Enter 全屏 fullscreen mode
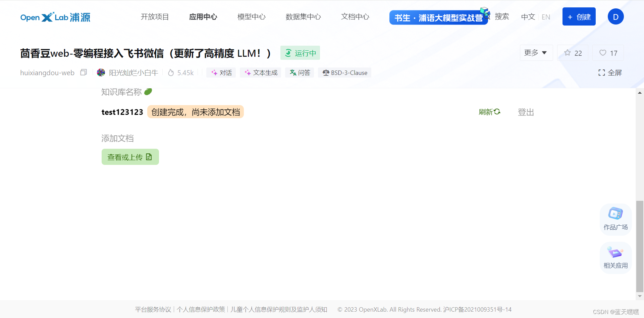644x318 pixels. (x=610, y=73)
